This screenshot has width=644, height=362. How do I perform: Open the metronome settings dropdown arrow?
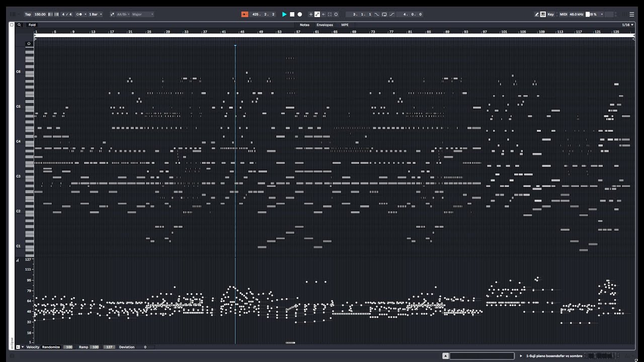tap(86, 14)
